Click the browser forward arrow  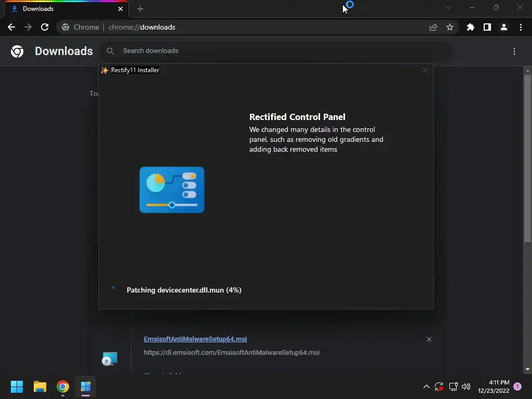click(28, 27)
